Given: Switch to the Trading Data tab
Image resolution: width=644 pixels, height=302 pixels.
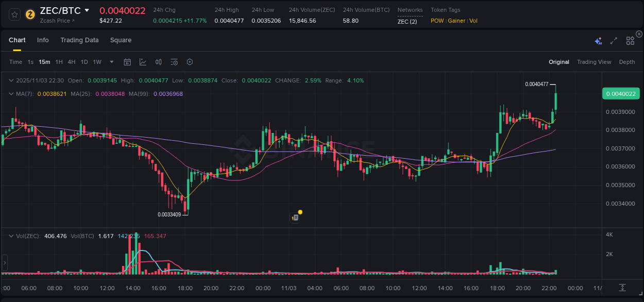Looking at the screenshot, I should pyautogui.click(x=79, y=40).
